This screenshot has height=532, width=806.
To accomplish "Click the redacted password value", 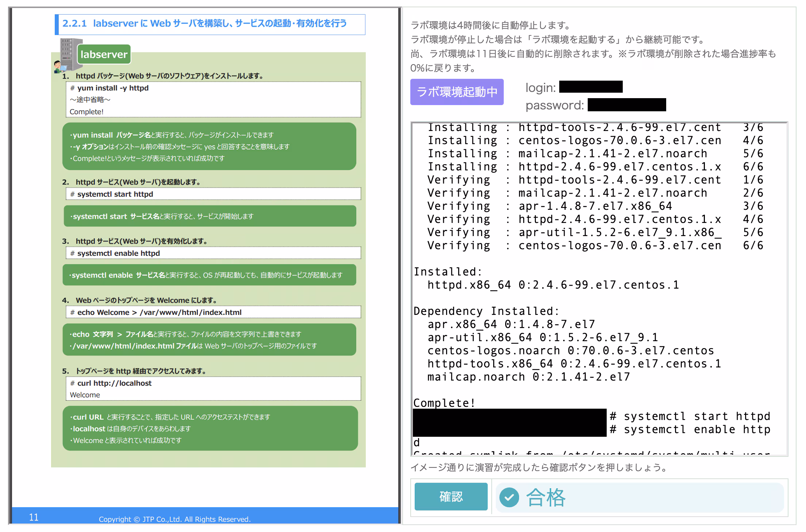I will (x=626, y=105).
